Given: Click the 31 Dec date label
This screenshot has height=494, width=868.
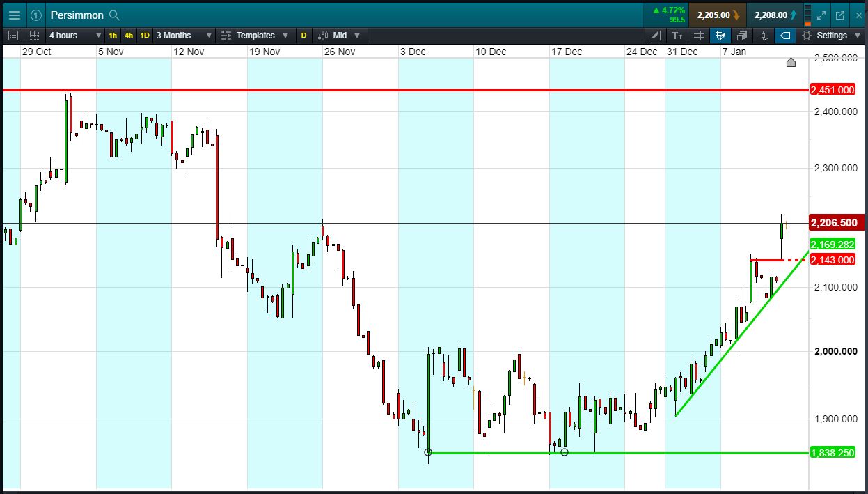Looking at the screenshot, I should (682, 52).
